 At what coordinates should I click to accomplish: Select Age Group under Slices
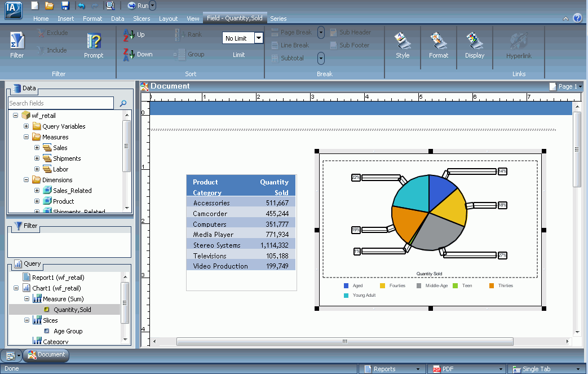pos(68,331)
